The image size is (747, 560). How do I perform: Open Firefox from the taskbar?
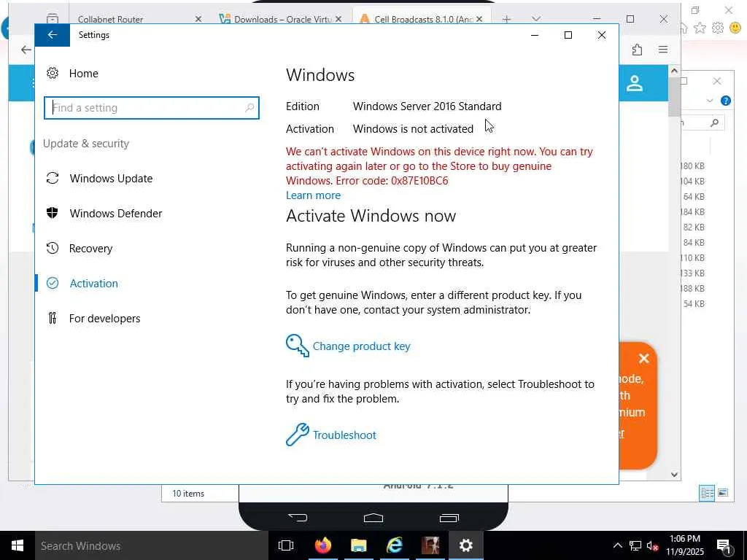click(322, 545)
